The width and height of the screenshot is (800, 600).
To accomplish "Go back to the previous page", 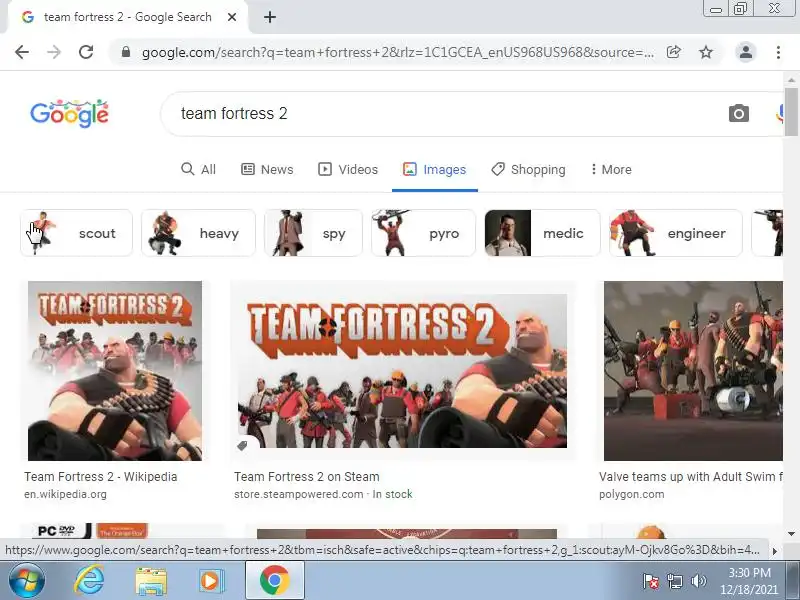I will pos(22,52).
